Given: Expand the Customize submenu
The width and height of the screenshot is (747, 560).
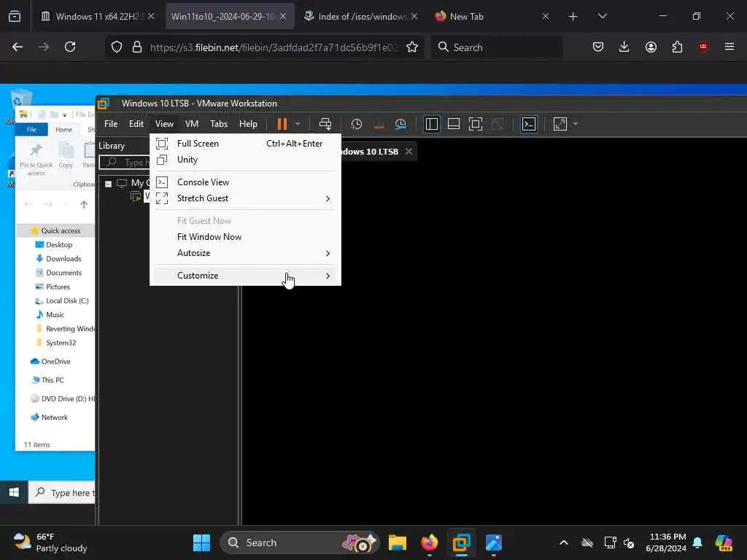Looking at the screenshot, I should point(245,275).
